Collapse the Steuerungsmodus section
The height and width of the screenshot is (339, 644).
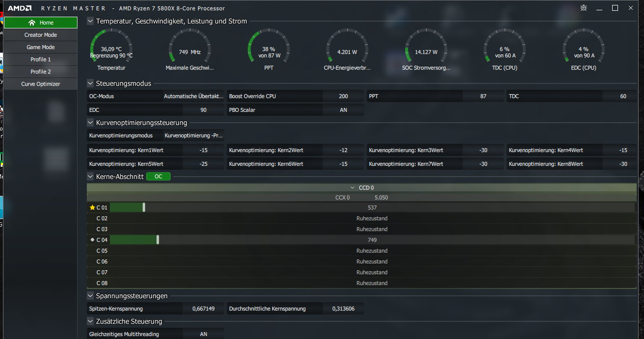point(90,83)
